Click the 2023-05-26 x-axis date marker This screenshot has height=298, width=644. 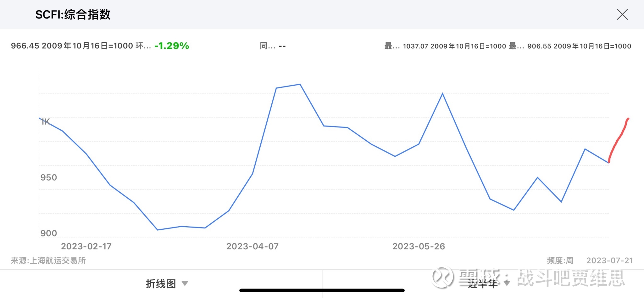point(419,246)
